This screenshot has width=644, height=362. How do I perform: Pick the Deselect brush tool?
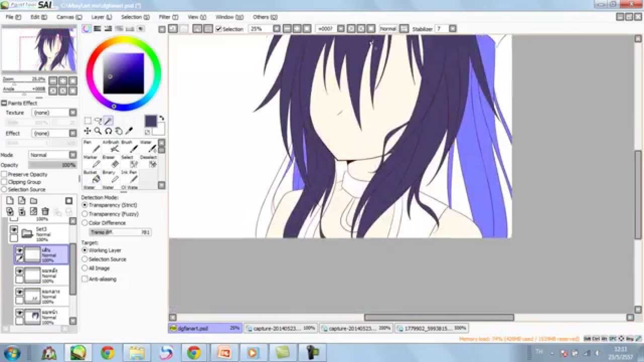coord(148,161)
